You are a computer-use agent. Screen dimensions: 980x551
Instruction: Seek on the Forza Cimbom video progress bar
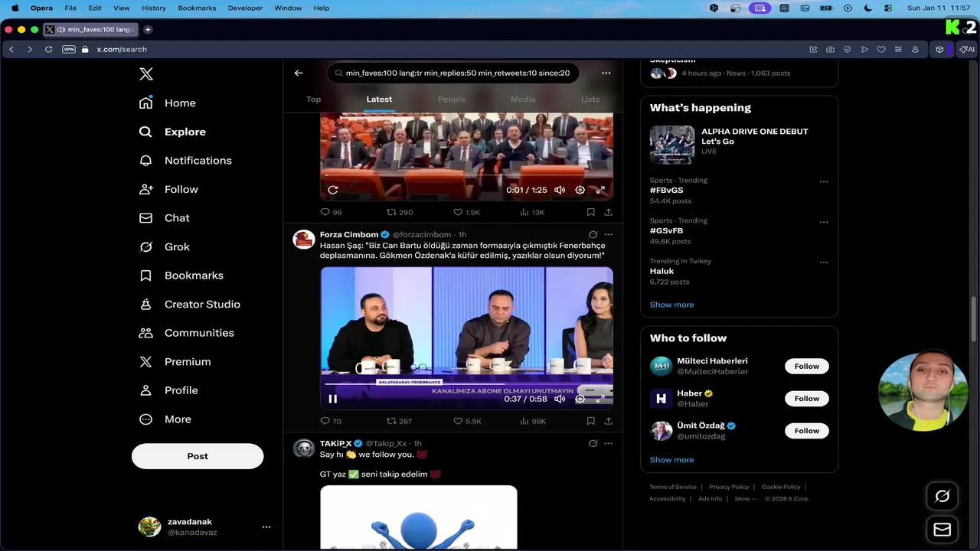coord(466,383)
